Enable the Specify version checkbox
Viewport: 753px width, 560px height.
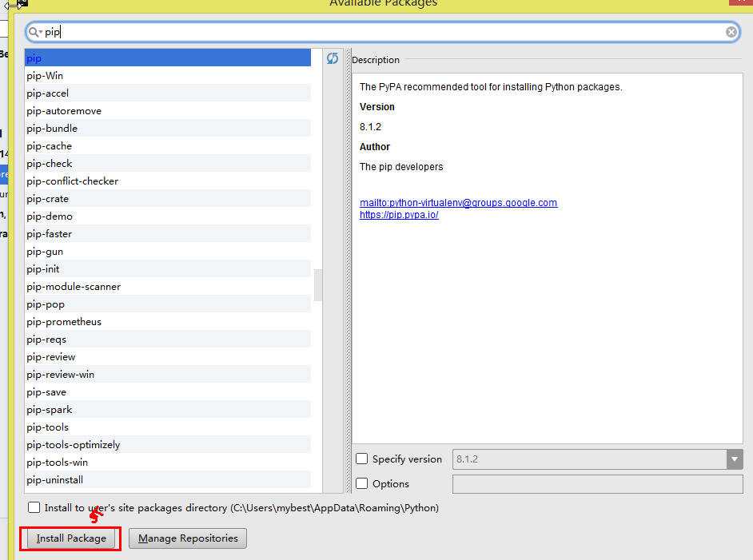click(361, 459)
